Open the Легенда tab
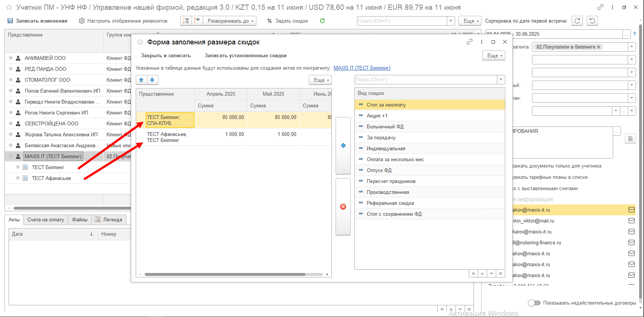 click(x=109, y=220)
